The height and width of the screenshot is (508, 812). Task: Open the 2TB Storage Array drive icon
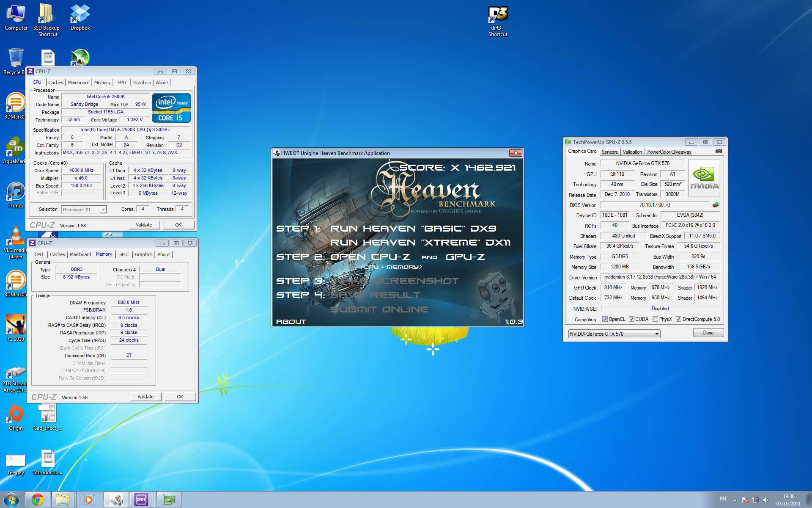tap(15, 379)
